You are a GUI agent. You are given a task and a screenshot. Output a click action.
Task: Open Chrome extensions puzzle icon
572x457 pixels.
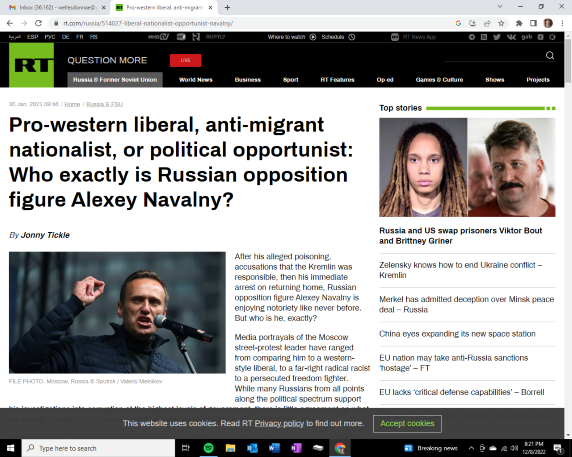tap(519, 23)
